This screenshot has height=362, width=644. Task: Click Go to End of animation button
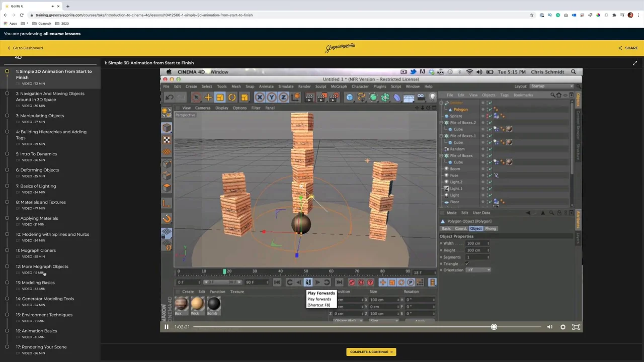point(339,282)
